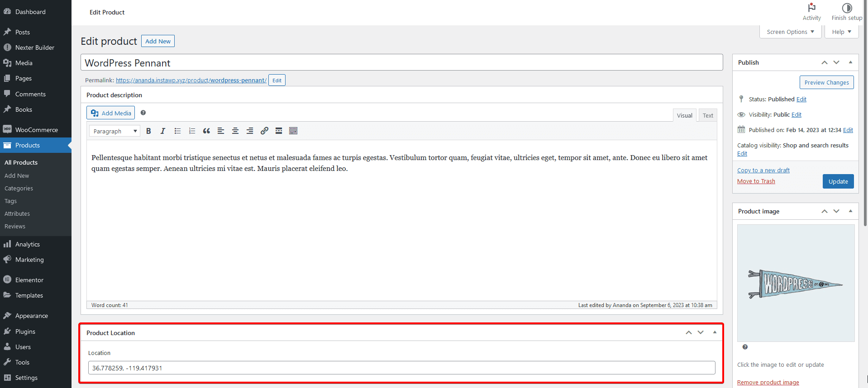868x388 pixels.
Task: Toggle the Product Location panel
Action: point(715,332)
